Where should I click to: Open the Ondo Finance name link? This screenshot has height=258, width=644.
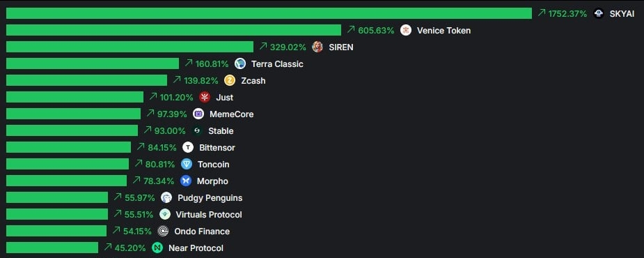[x=202, y=232]
